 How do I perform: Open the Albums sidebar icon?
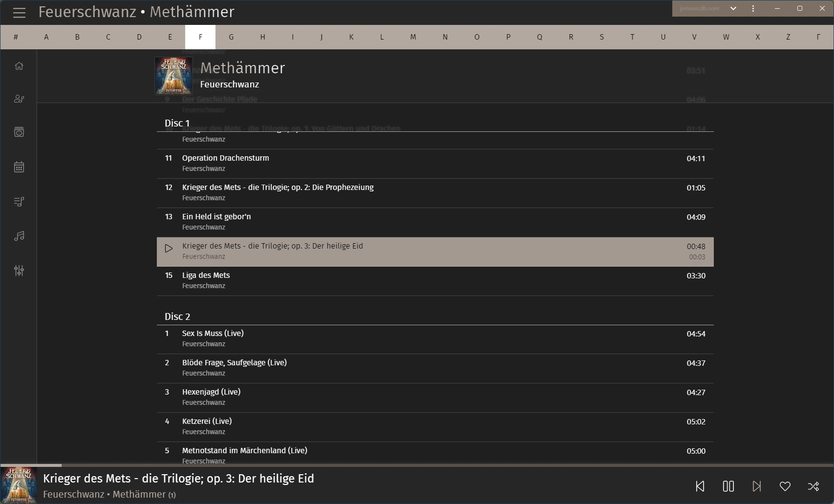click(x=19, y=132)
